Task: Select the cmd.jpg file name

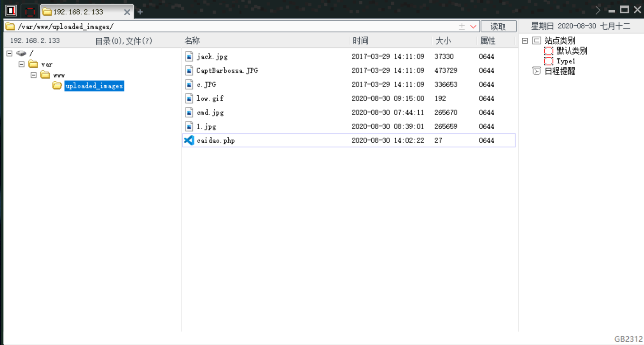Action: (x=210, y=112)
